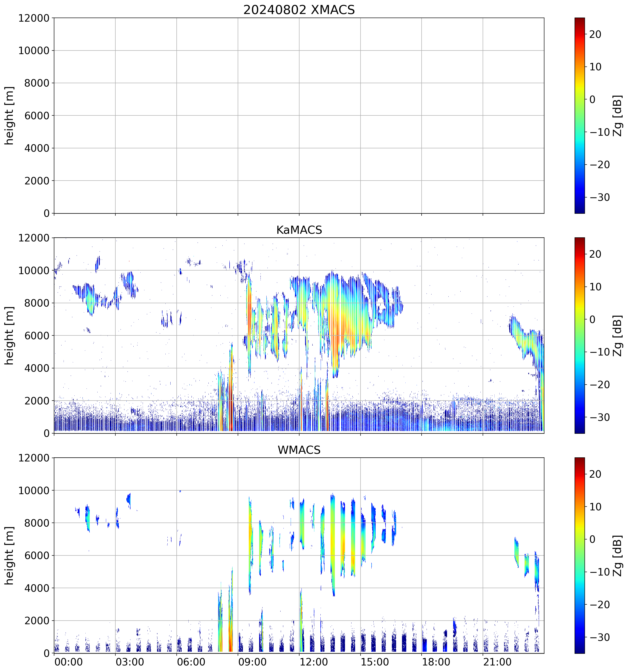Image resolution: width=628 pixels, height=672 pixels.
Task: Click the 12:00 time axis label
Action: point(313,662)
